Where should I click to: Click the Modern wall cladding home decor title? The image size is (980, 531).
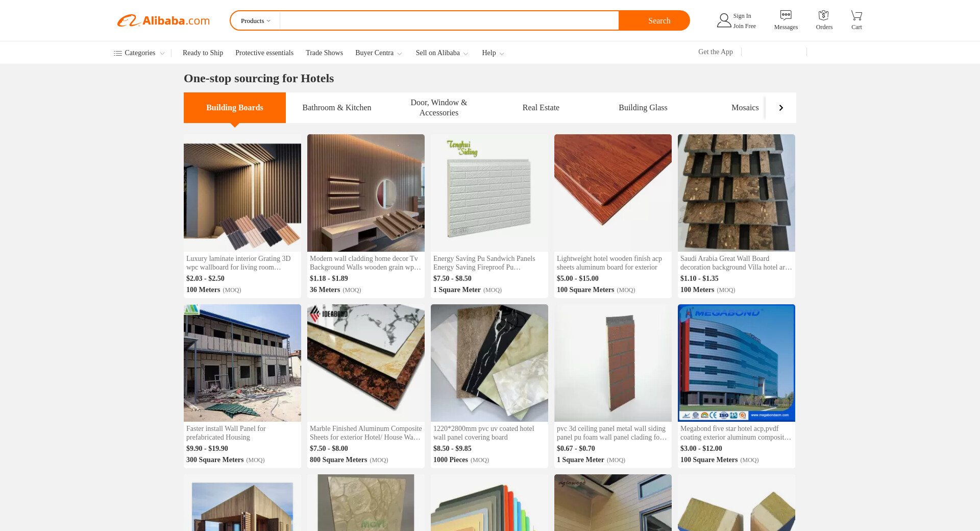365,263
